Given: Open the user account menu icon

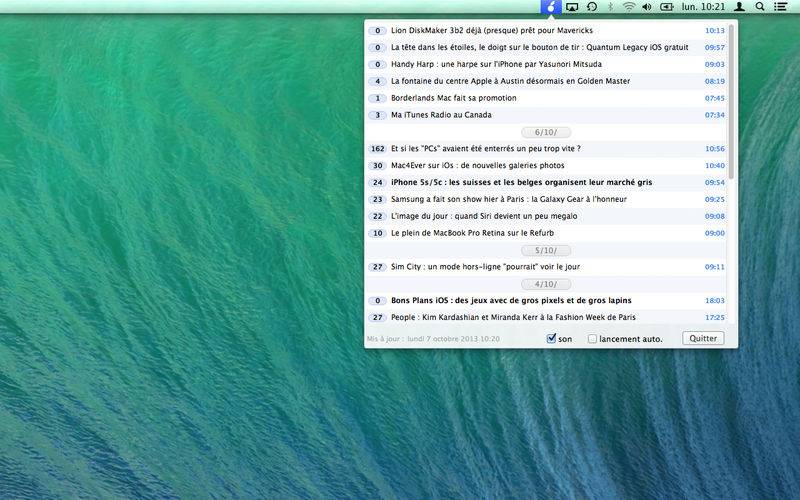Looking at the screenshot, I should point(739,7).
